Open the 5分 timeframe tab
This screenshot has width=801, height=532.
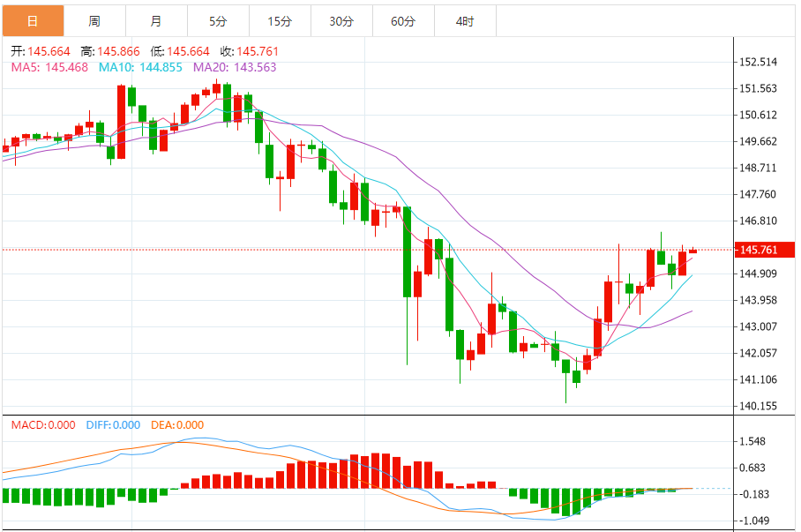[x=218, y=21]
